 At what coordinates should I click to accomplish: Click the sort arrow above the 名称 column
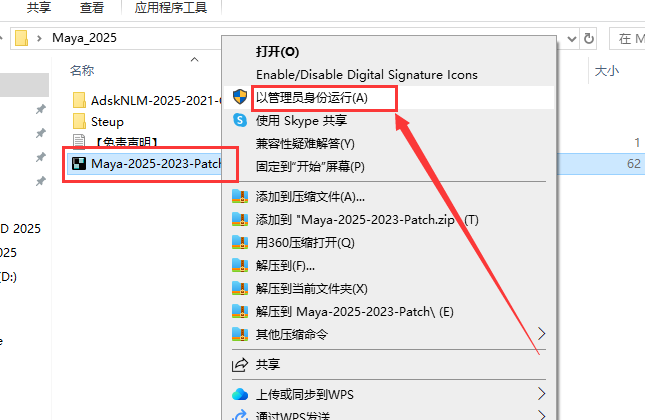pos(195,59)
